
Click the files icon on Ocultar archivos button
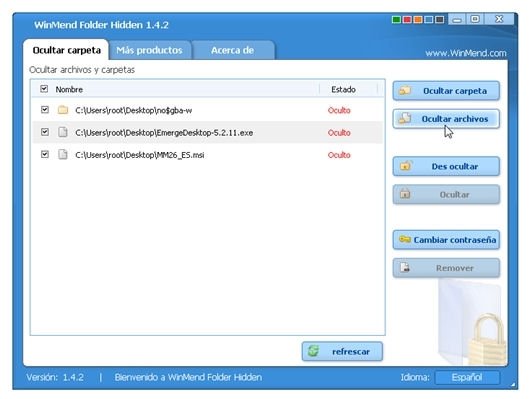[x=405, y=118]
